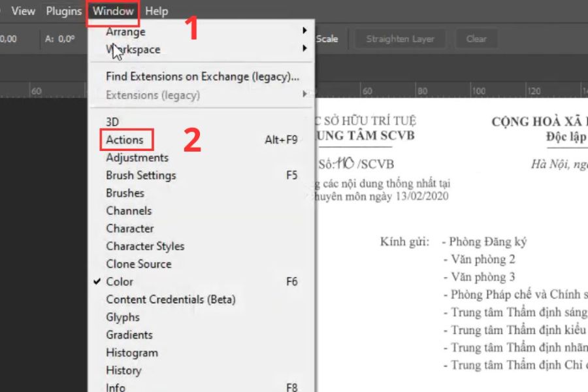Expand the Arrange submenu

pos(125,31)
